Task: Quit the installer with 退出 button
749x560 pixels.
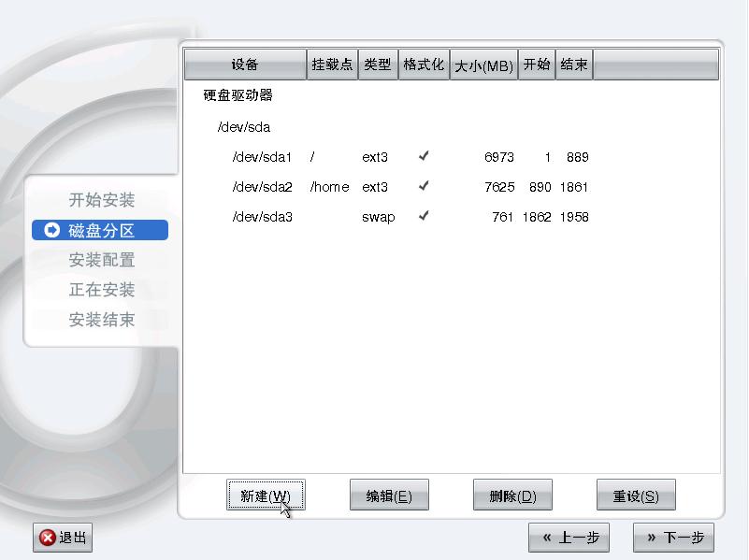Action: click(x=63, y=538)
